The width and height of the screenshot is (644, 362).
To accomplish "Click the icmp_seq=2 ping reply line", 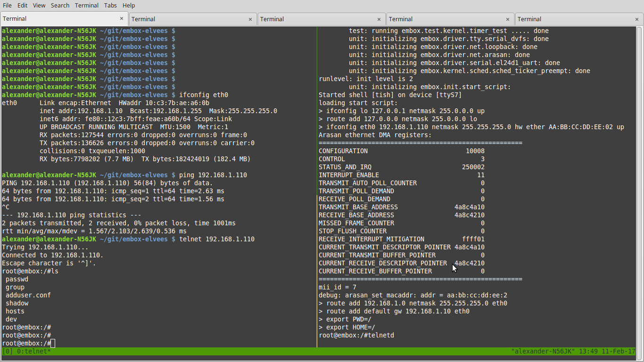I will (113, 199).
